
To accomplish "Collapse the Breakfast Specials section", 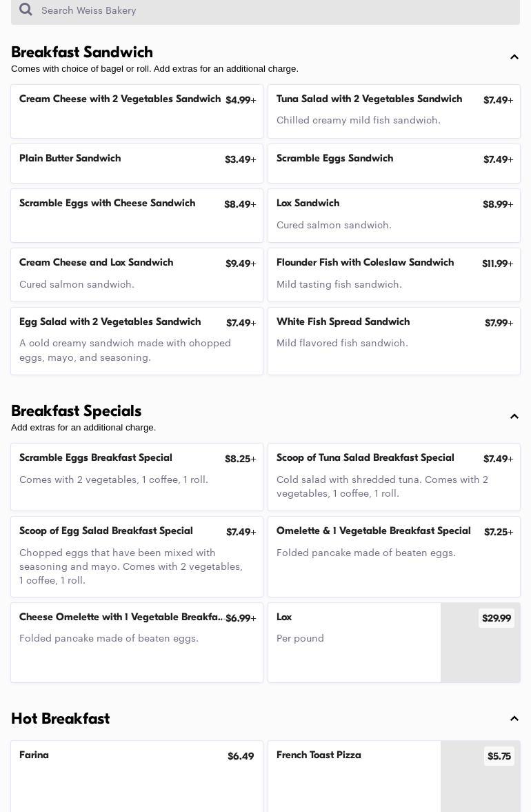I will coord(514,417).
